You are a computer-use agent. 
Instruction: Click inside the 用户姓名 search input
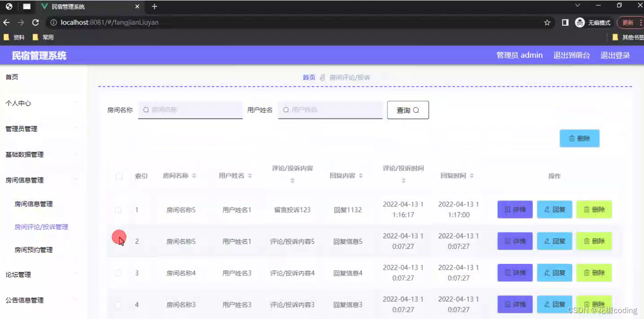pyautogui.click(x=330, y=110)
